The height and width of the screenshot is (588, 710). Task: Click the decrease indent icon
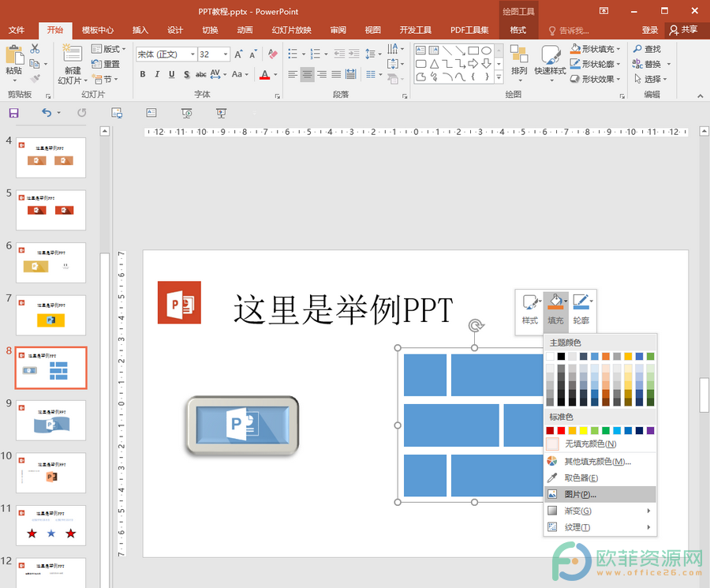[339, 54]
